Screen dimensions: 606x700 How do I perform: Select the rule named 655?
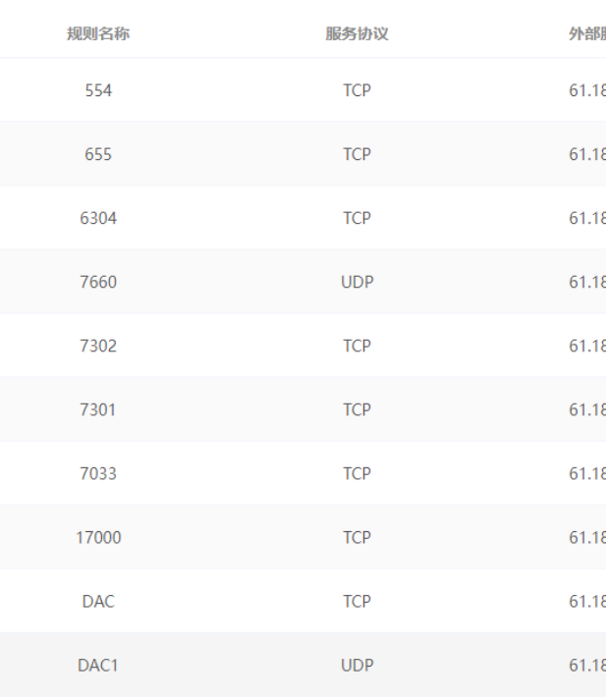[x=98, y=154]
